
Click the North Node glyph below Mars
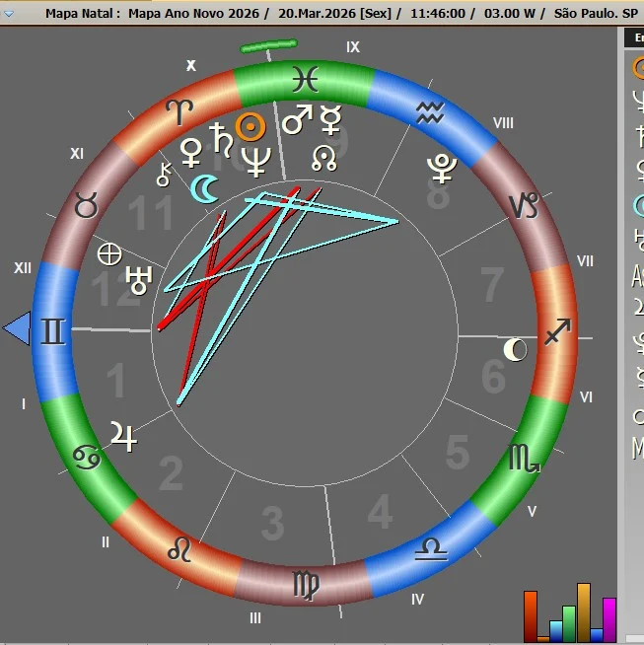(324, 157)
